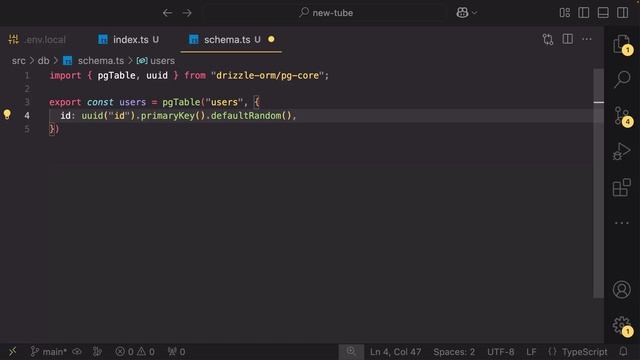The height and width of the screenshot is (360, 640).
Task: Click defaultRandom() on line 4
Action: click(251, 116)
